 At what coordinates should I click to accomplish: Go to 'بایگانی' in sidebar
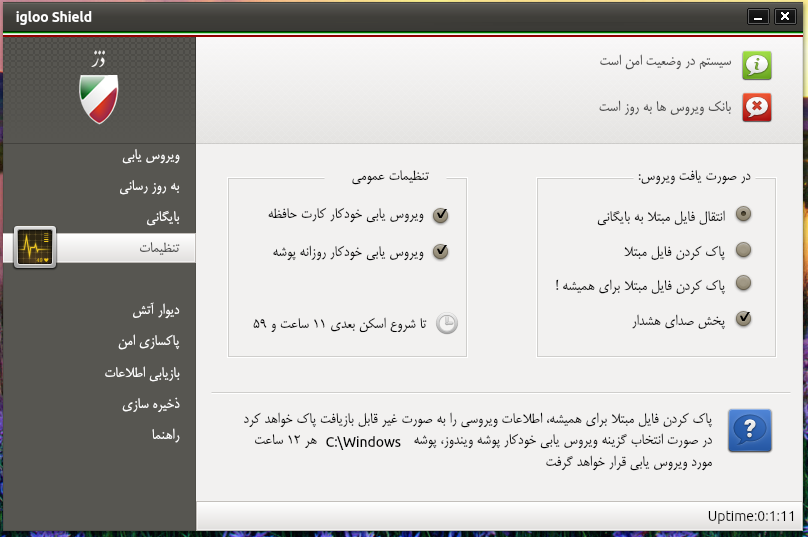pos(163,217)
